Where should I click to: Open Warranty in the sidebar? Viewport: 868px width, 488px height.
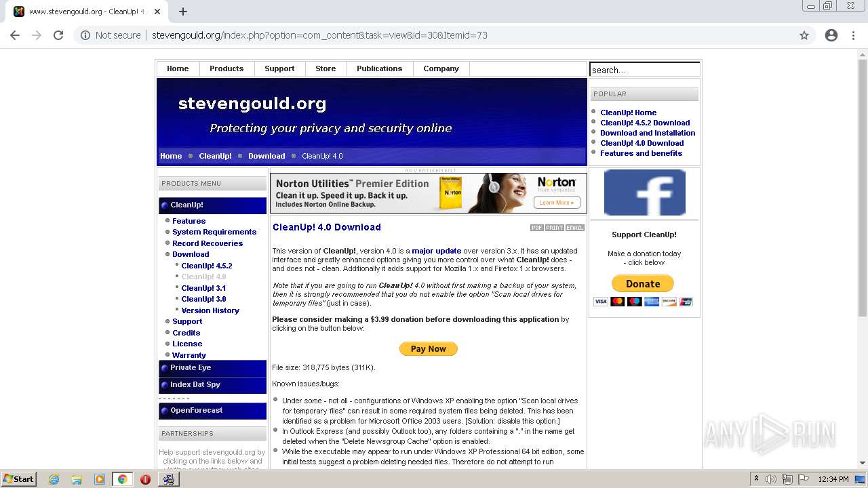[x=189, y=355]
